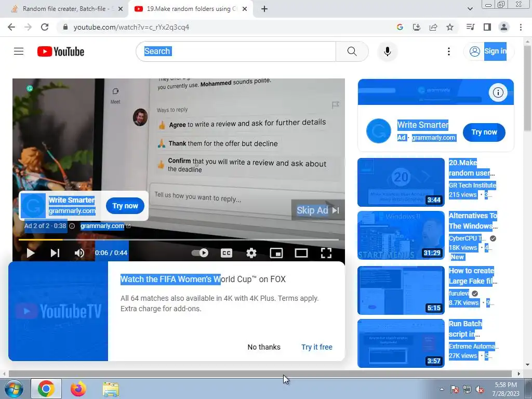Turn on closed captions CC
The image size is (532, 399).
227,253
